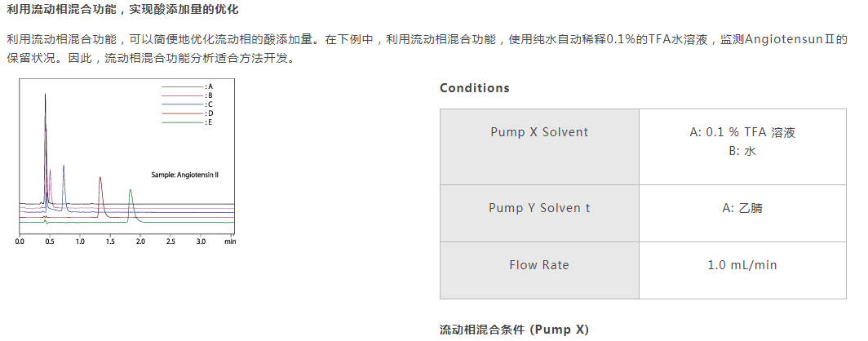
Task: Click the brown D legend line
Action: tap(182, 113)
